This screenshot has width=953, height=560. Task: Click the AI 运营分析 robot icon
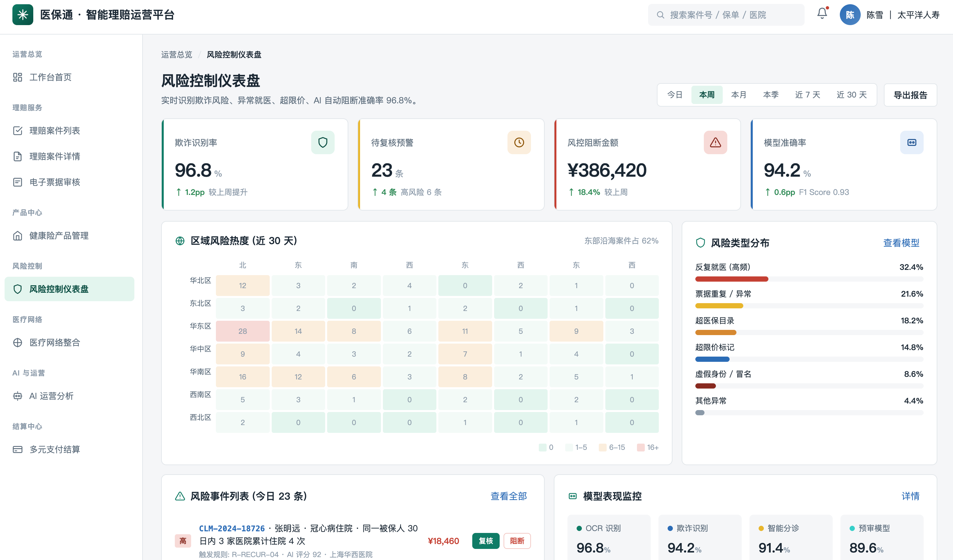tap(17, 396)
